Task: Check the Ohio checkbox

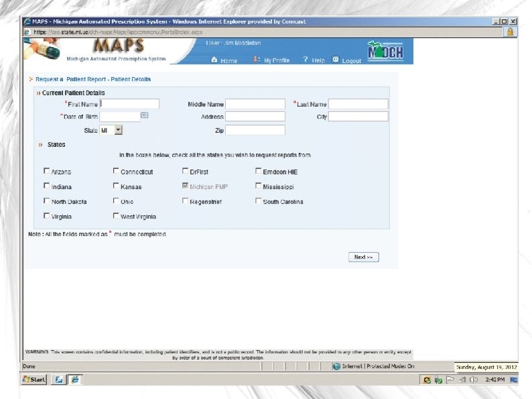Action: point(116,201)
